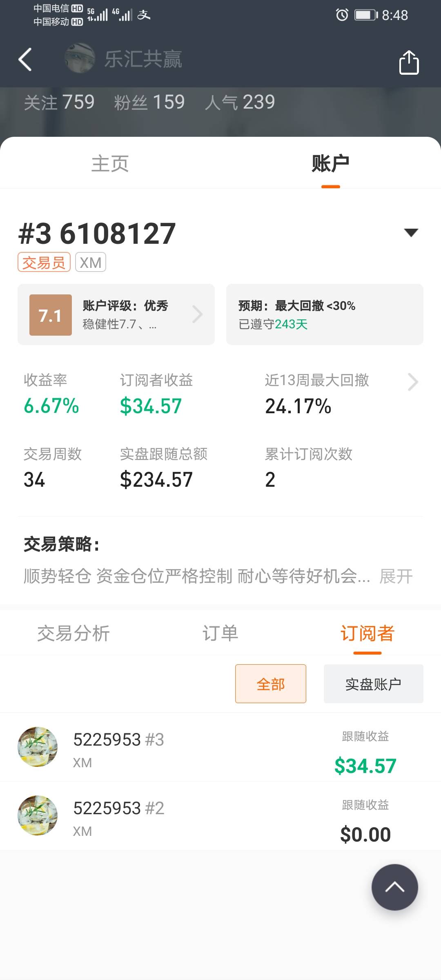441x980 pixels.
Task: Select the 全部 subscriber filter
Action: 270,684
